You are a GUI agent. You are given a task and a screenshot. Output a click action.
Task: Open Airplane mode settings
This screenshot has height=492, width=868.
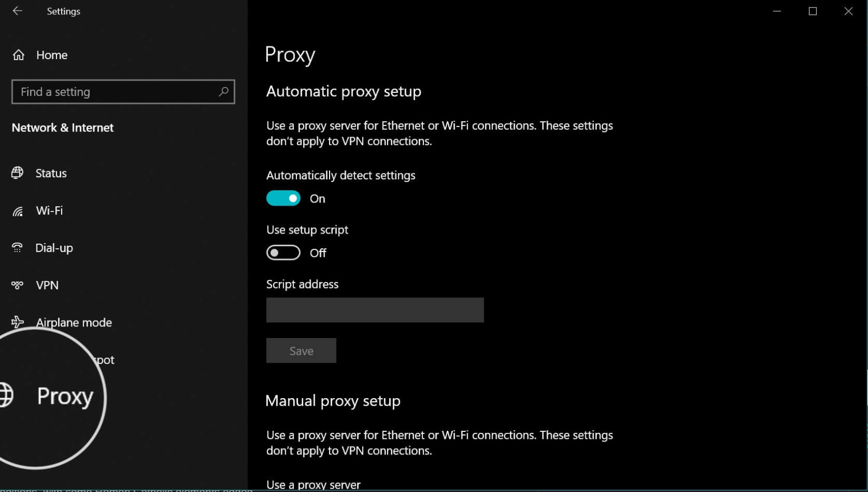coord(74,322)
